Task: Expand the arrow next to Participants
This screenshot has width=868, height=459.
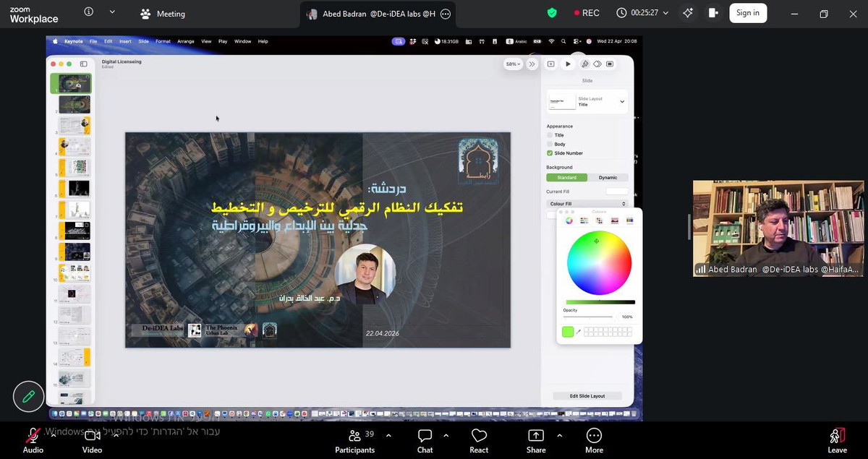Action: point(388,436)
